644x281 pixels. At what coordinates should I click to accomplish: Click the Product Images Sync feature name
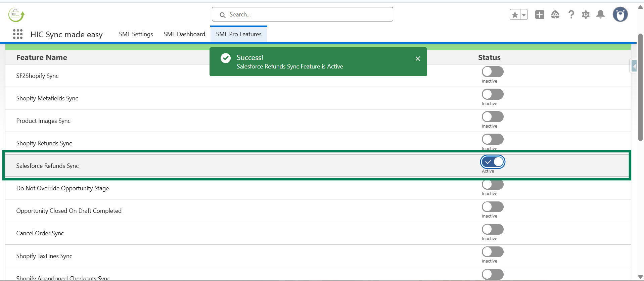[43, 121]
